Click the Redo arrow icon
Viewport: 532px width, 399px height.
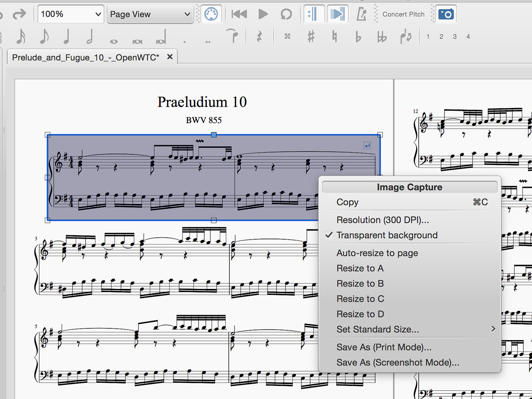(x=19, y=14)
